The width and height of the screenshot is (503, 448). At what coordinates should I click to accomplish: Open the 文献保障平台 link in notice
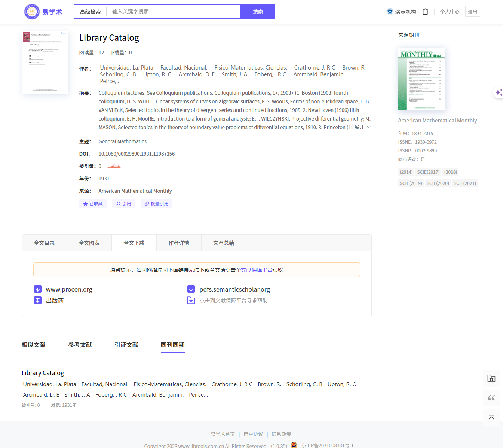[x=257, y=270]
